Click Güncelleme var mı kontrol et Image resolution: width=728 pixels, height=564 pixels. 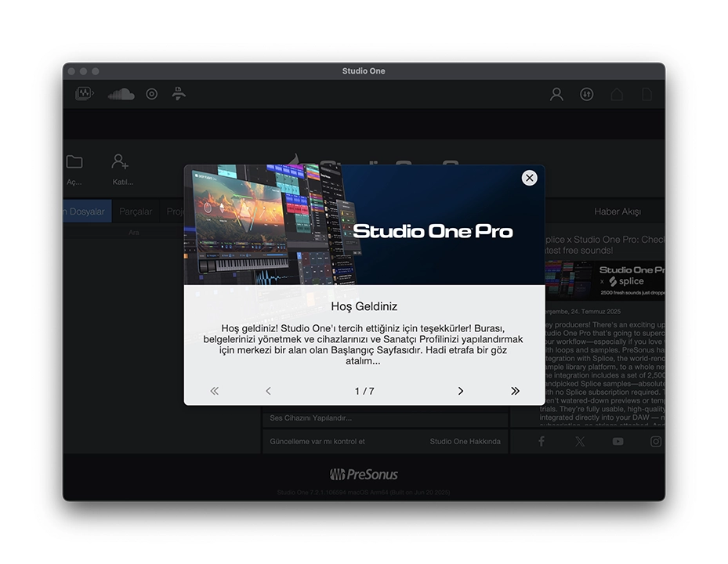pos(317,441)
